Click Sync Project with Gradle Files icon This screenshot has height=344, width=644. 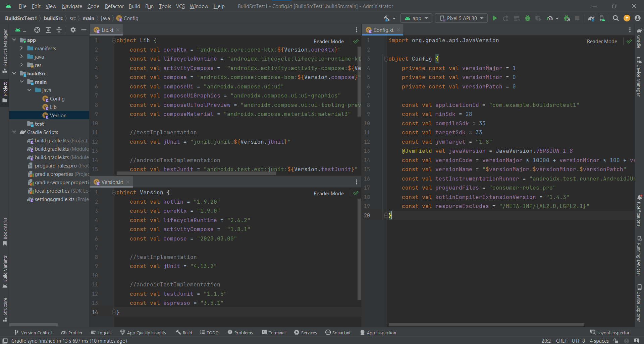591,18
